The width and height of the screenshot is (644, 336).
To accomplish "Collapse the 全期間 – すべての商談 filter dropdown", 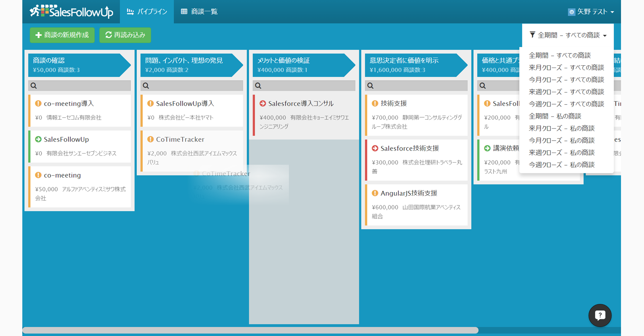I will pos(568,35).
